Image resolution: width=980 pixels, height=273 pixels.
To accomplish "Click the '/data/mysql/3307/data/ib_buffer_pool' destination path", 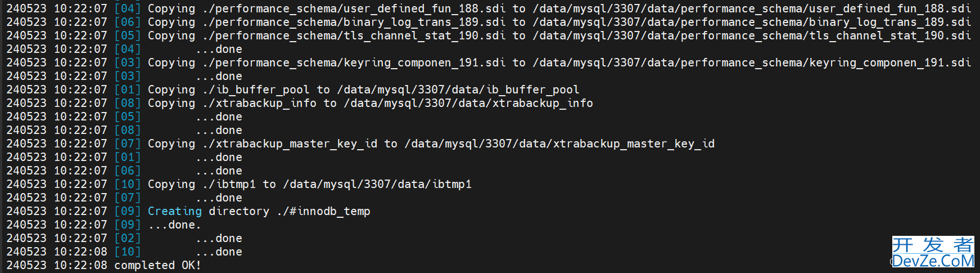I will click(458, 89).
